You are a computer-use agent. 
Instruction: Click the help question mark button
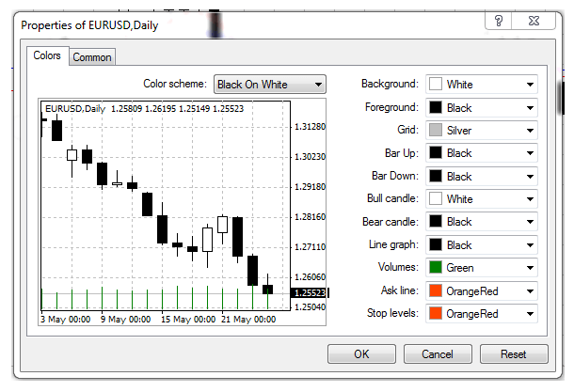pos(498,21)
